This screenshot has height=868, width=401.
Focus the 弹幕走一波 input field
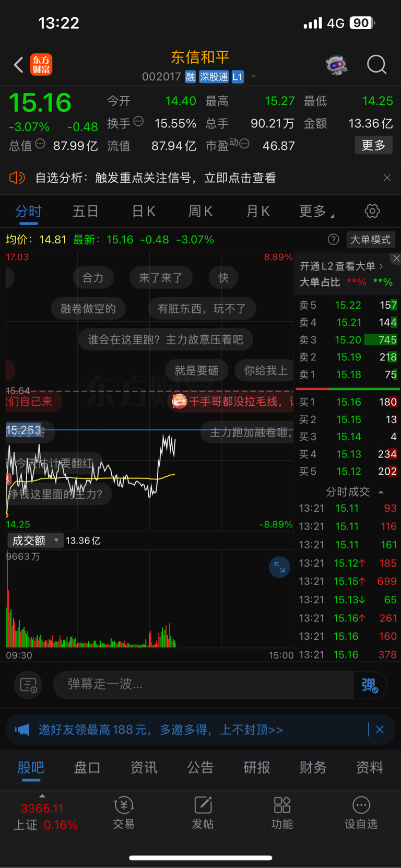point(204,685)
